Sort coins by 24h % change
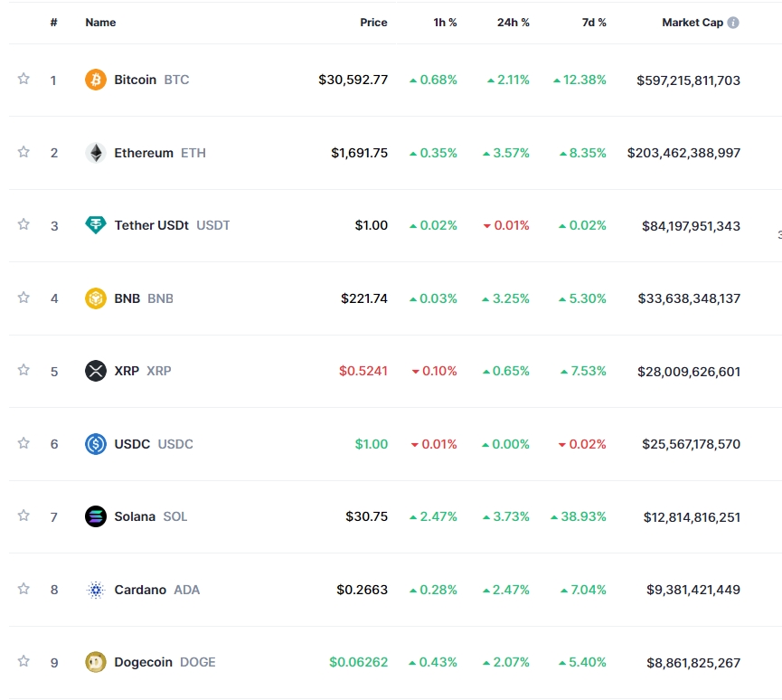 coord(513,23)
